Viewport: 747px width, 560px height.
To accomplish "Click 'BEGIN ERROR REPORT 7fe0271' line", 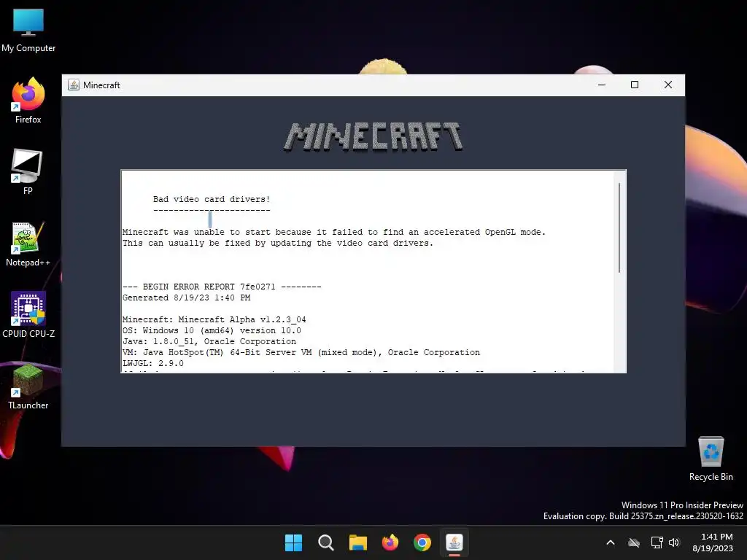I will 222,287.
